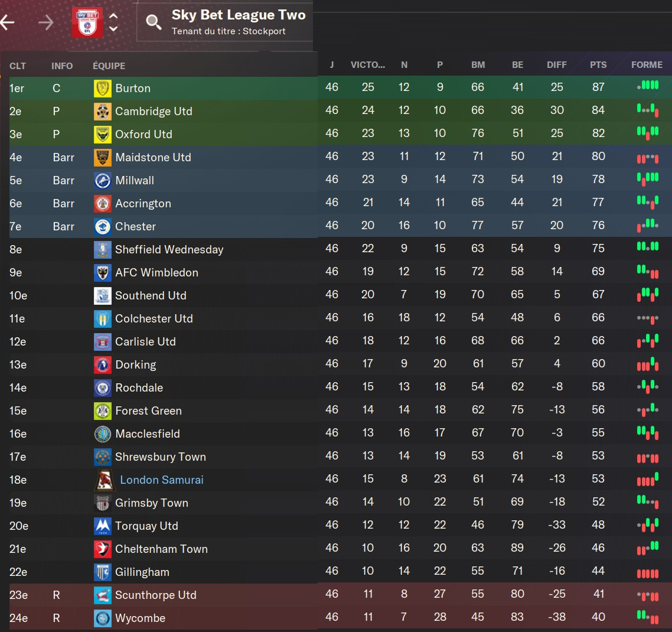The width and height of the screenshot is (672, 632).
Task: Click Chester's form indicator bars
Action: point(647,226)
